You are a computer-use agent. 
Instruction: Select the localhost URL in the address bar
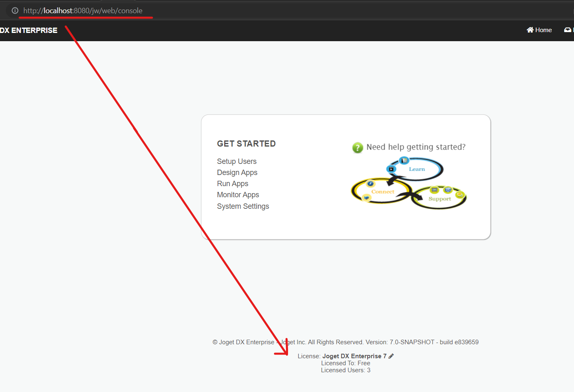pyautogui.click(x=83, y=11)
